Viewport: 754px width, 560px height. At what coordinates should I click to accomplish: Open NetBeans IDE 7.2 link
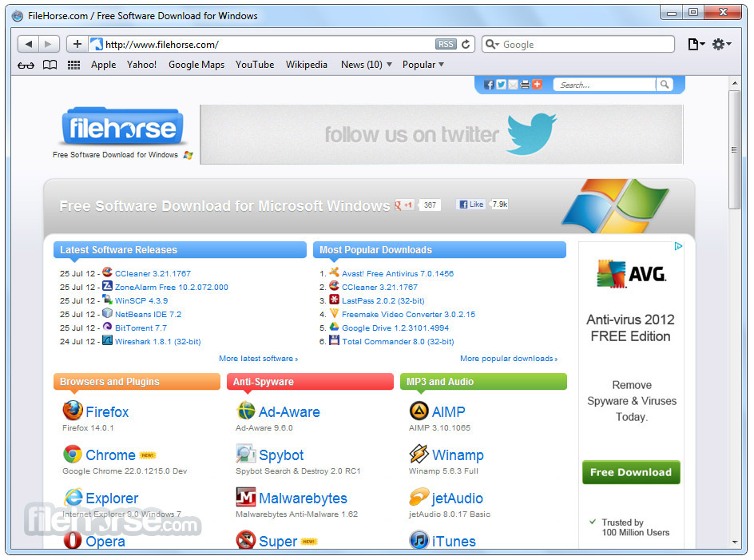[x=148, y=314]
